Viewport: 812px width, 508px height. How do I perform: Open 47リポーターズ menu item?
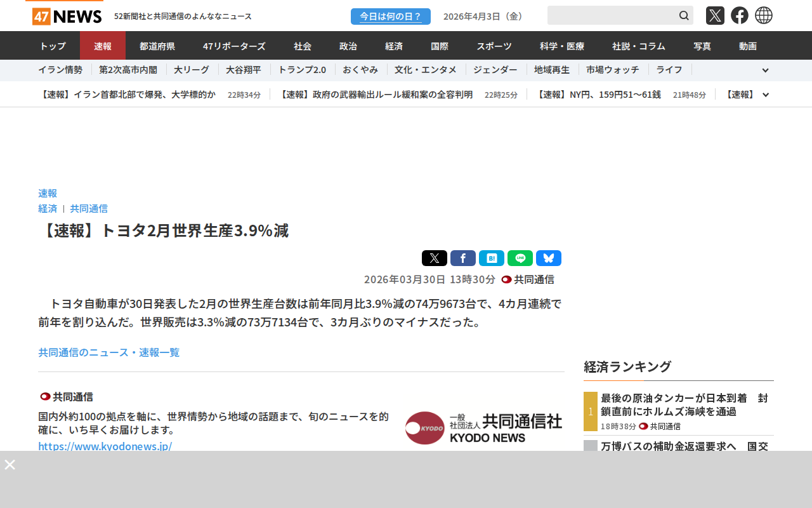tap(234, 46)
